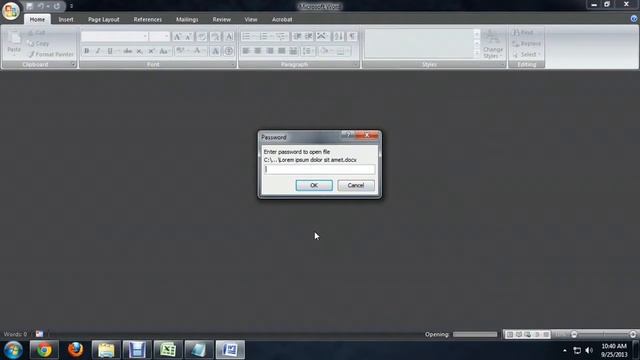Switch to the Page Layout tab
Viewport: 640px width, 360px height.
104,19
